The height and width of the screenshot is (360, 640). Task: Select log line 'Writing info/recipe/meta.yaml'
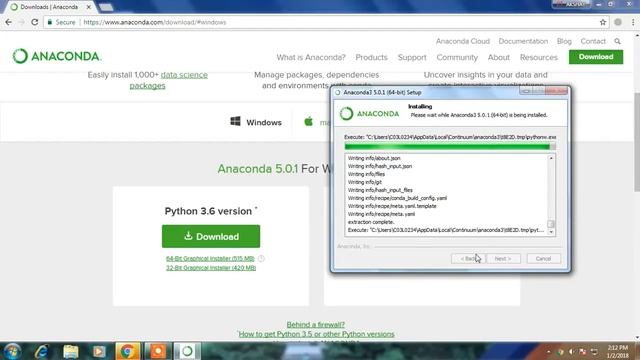click(x=381, y=214)
